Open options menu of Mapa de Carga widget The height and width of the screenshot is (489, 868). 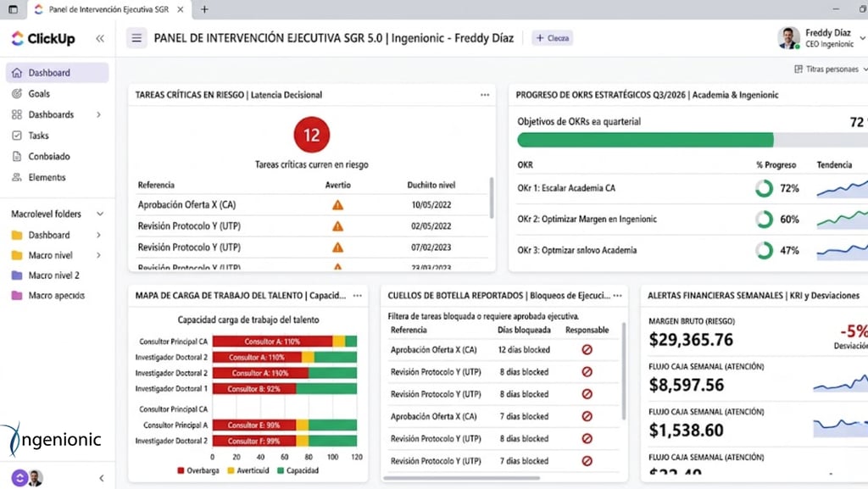point(358,296)
